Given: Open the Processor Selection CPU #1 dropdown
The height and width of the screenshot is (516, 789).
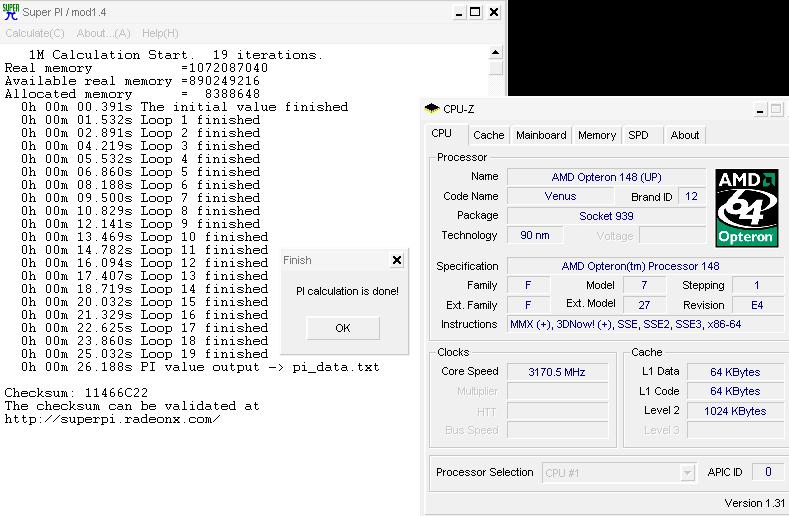Looking at the screenshot, I should tap(619, 473).
